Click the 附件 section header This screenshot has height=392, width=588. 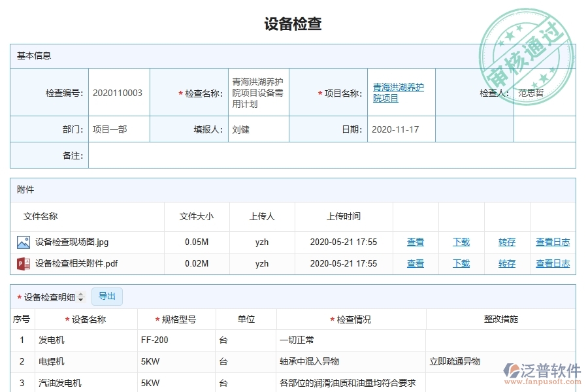[x=25, y=189]
